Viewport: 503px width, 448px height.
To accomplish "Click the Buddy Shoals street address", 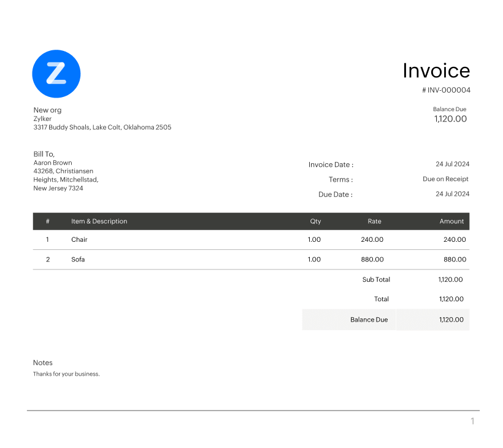I will click(x=102, y=127).
